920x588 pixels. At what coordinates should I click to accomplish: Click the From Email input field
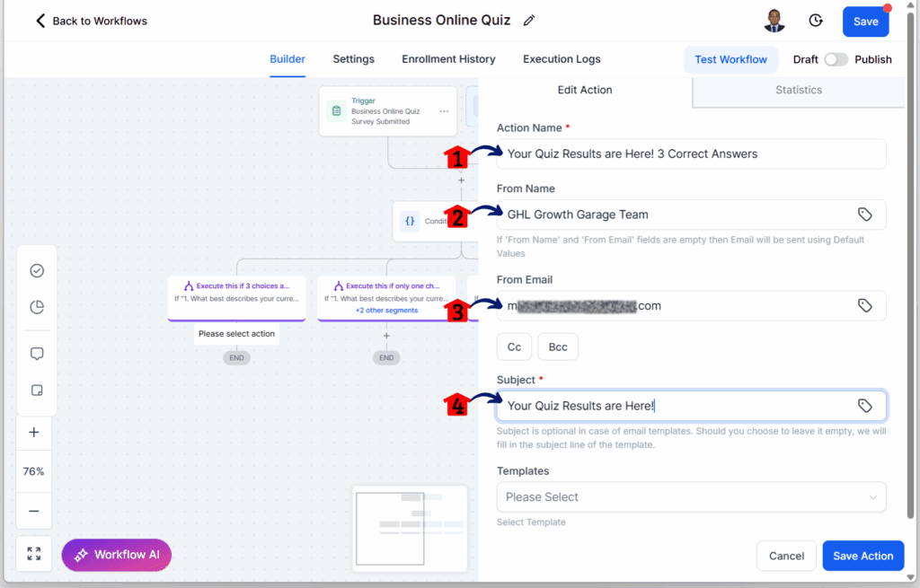click(x=691, y=305)
